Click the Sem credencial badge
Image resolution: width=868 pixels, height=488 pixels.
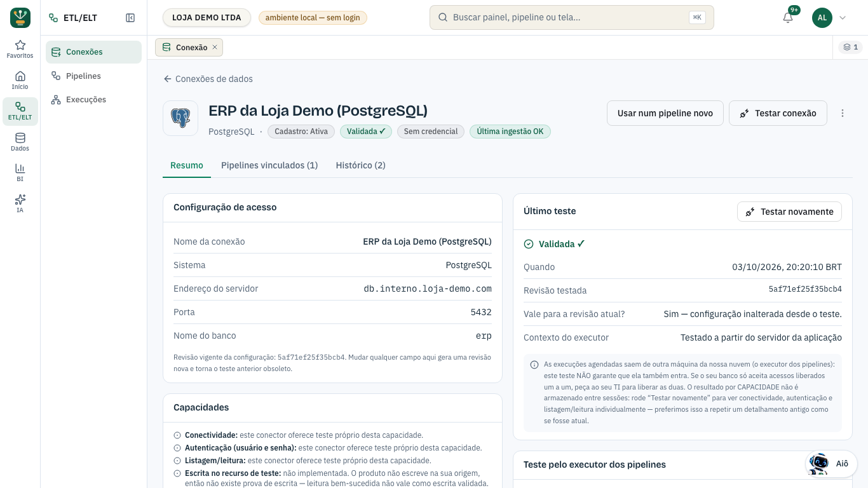(431, 132)
